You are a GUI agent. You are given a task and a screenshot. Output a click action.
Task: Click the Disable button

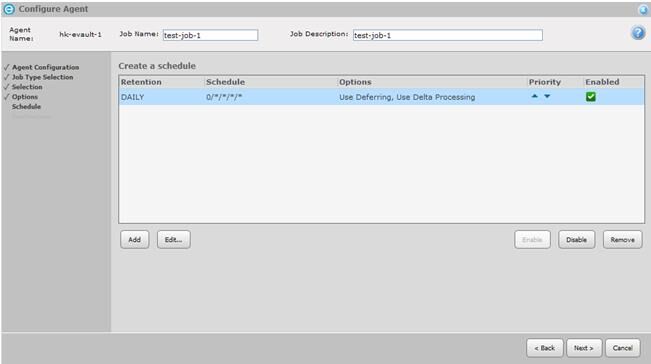(576, 240)
